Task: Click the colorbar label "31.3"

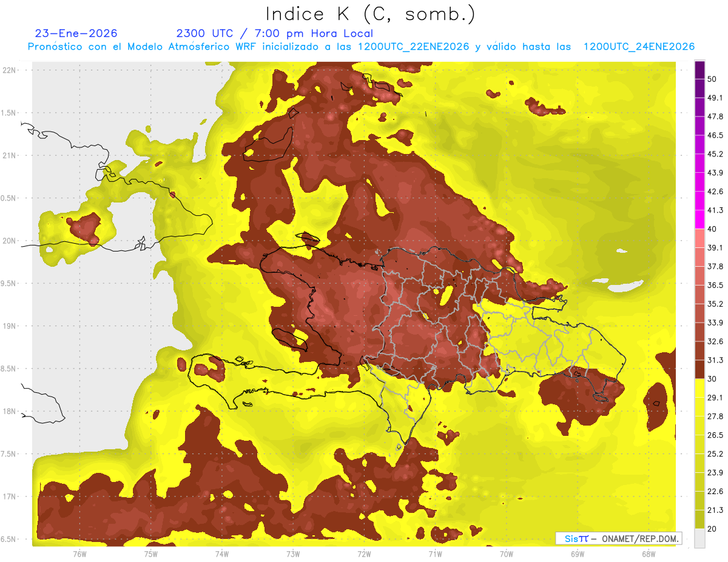Action: (x=715, y=360)
